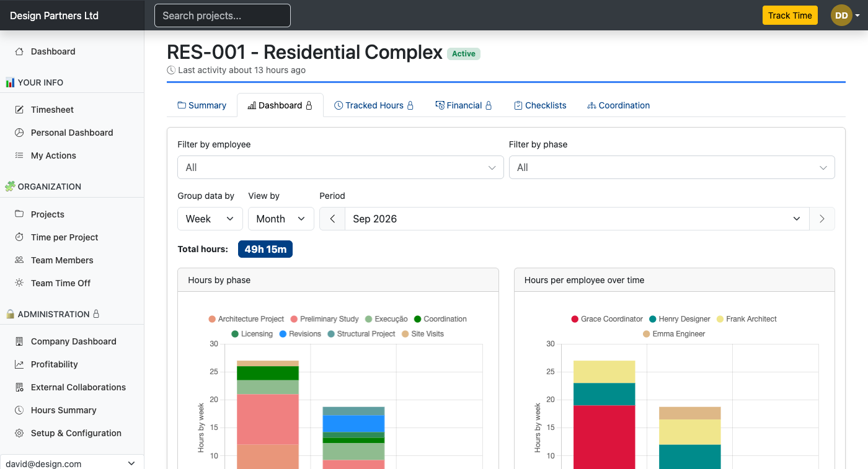Switch to the Checklists tab
This screenshot has height=469, width=868.
click(x=540, y=105)
